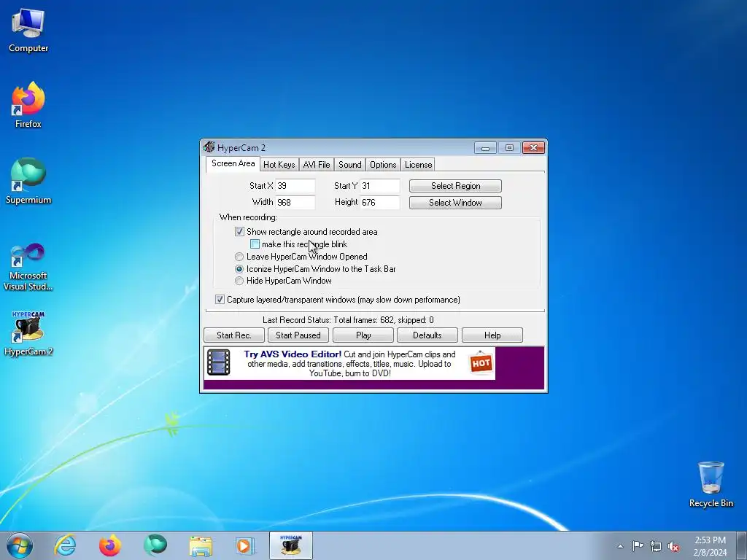Click the Width input field
This screenshot has width=747, height=560.
tap(295, 203)
